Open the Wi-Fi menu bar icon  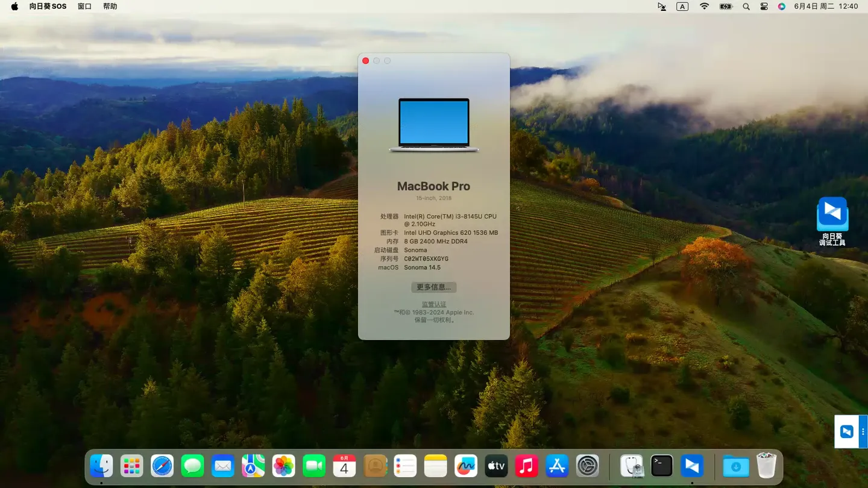tap(704, 7)
